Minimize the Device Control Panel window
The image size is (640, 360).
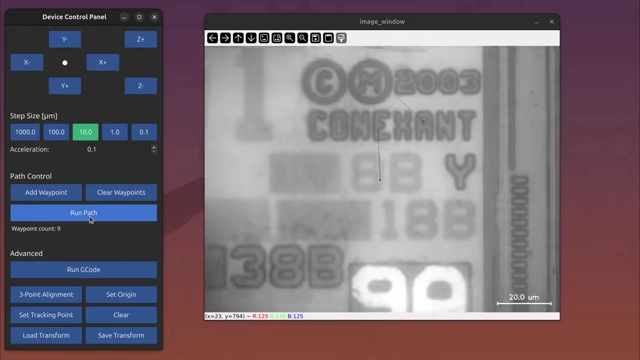coord(124,17)
